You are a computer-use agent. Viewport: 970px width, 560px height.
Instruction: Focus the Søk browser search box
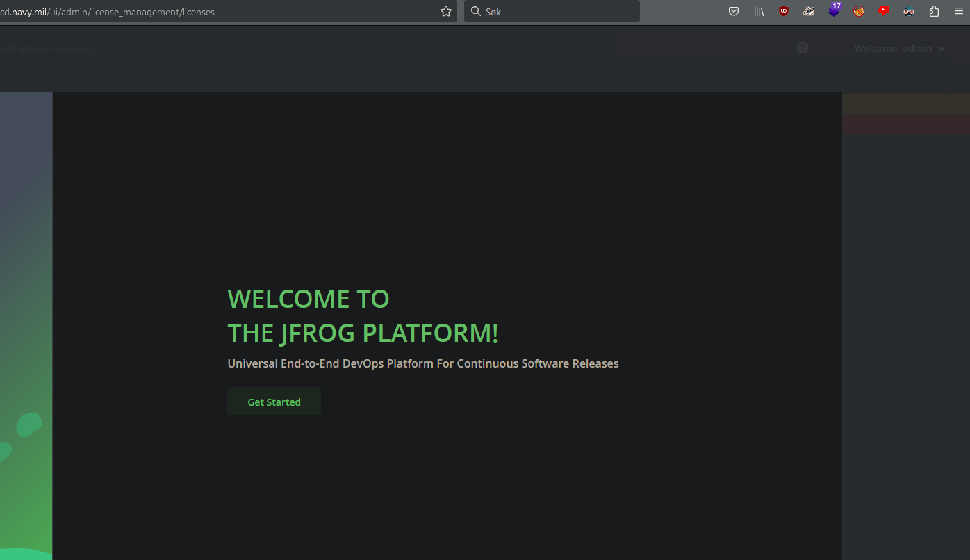click(x=552, y=12)
